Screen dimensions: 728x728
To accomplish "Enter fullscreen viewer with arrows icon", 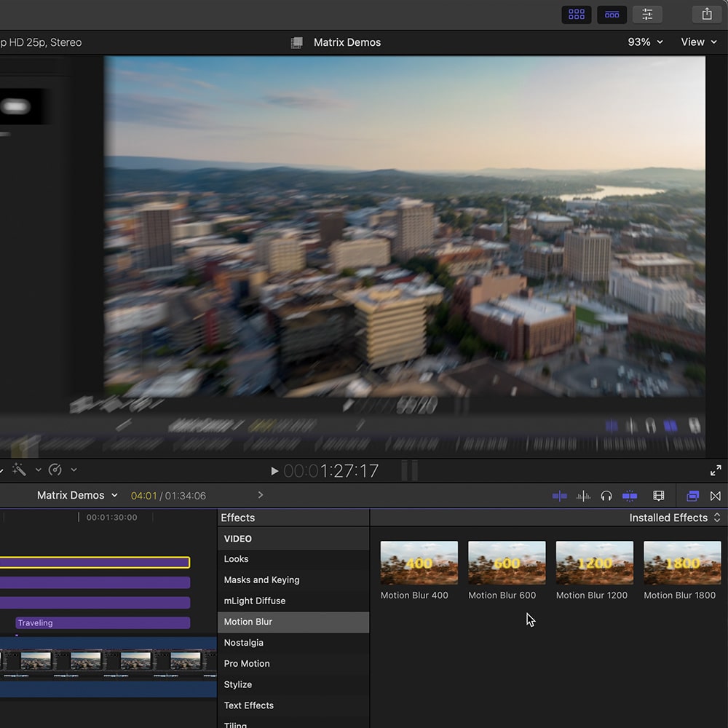I will [716, 470].
